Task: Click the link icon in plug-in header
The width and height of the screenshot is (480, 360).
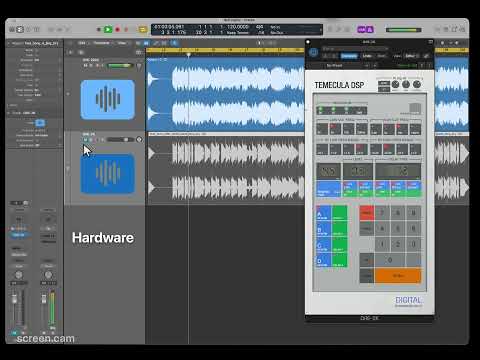Action: click(426, 56)
